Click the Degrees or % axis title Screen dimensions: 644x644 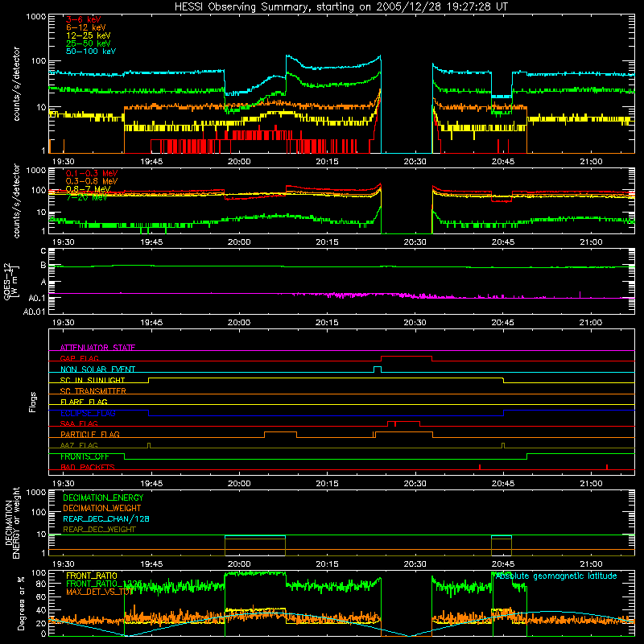coord(20,603)
